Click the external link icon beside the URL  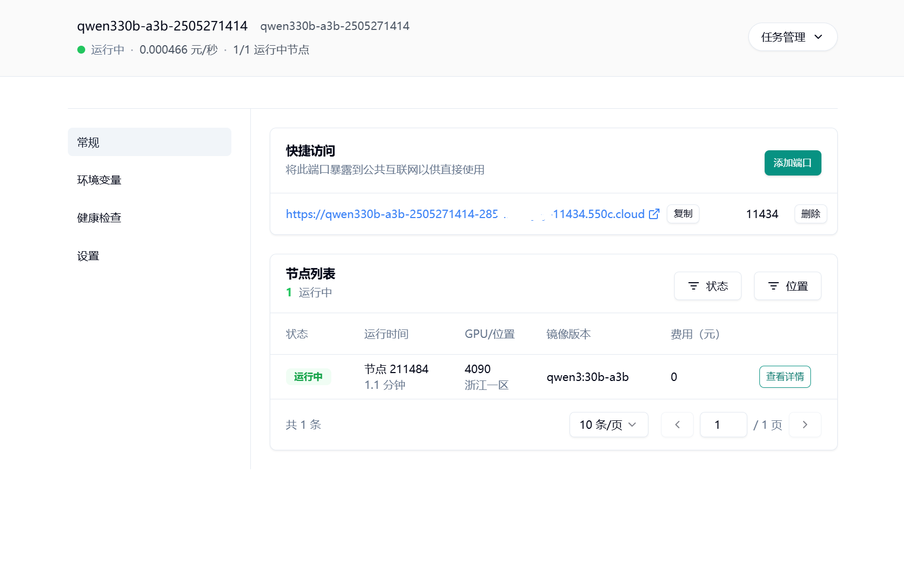(654, 214)
